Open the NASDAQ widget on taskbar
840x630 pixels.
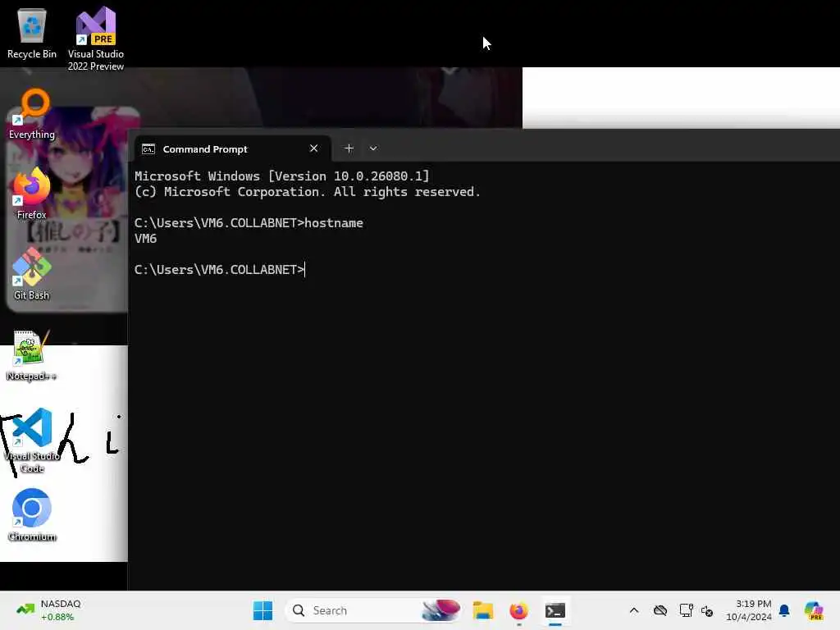tap(48, 610)
